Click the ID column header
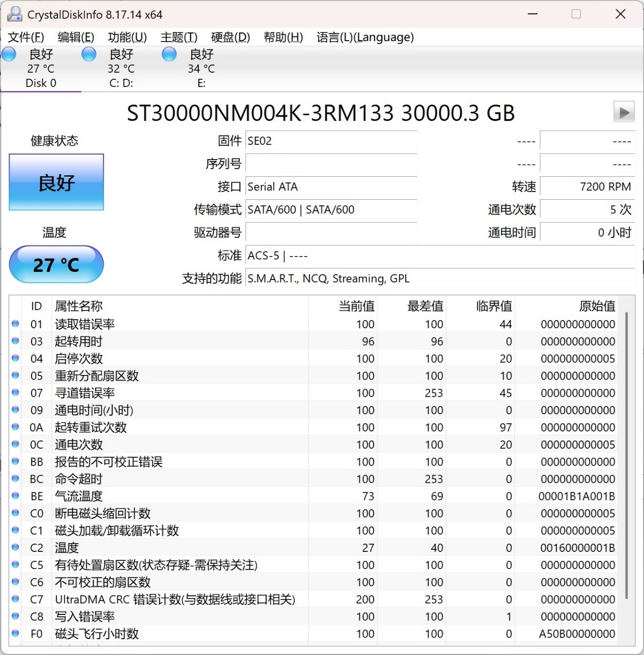 36,306
